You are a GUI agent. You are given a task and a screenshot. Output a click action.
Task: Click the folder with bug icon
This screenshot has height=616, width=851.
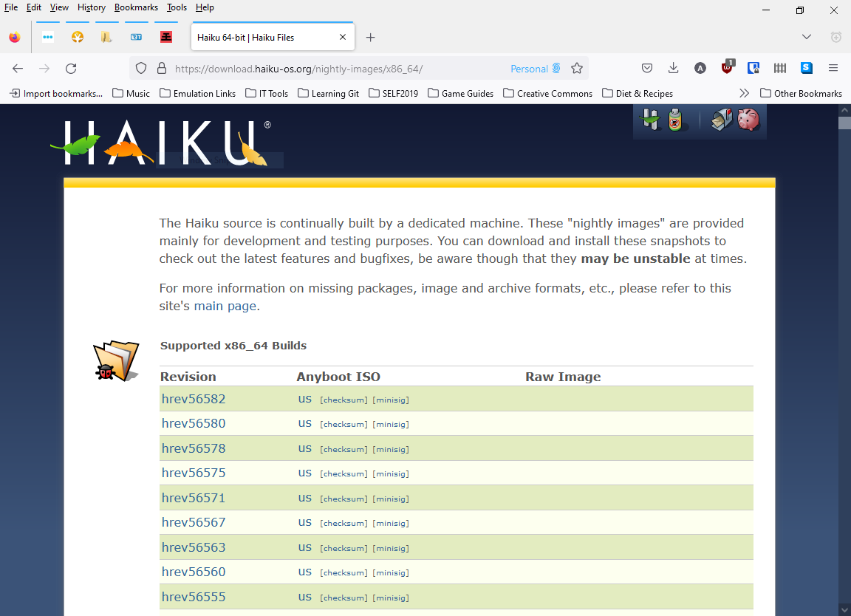[116, 360]
